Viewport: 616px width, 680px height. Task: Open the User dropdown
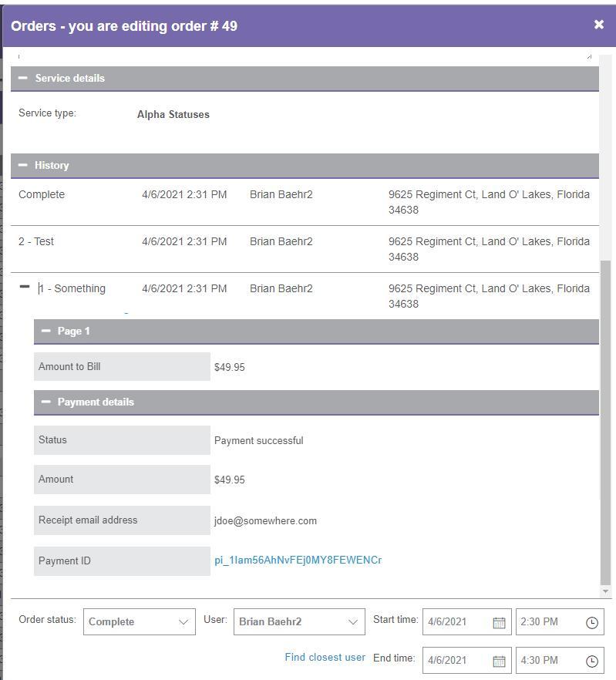[298, 621]
